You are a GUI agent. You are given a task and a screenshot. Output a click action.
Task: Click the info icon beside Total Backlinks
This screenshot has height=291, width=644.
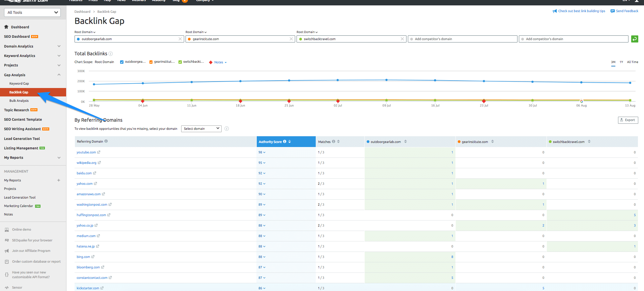[x=111, y=54]
